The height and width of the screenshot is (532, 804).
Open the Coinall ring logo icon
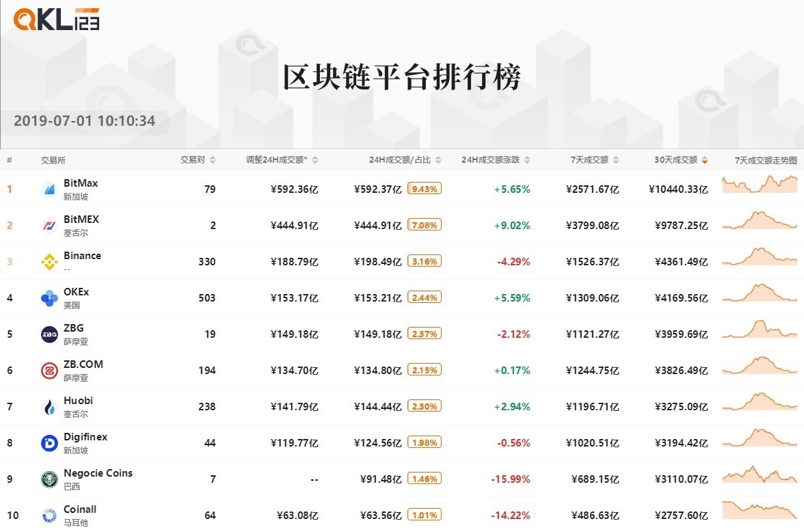(49, 515)
